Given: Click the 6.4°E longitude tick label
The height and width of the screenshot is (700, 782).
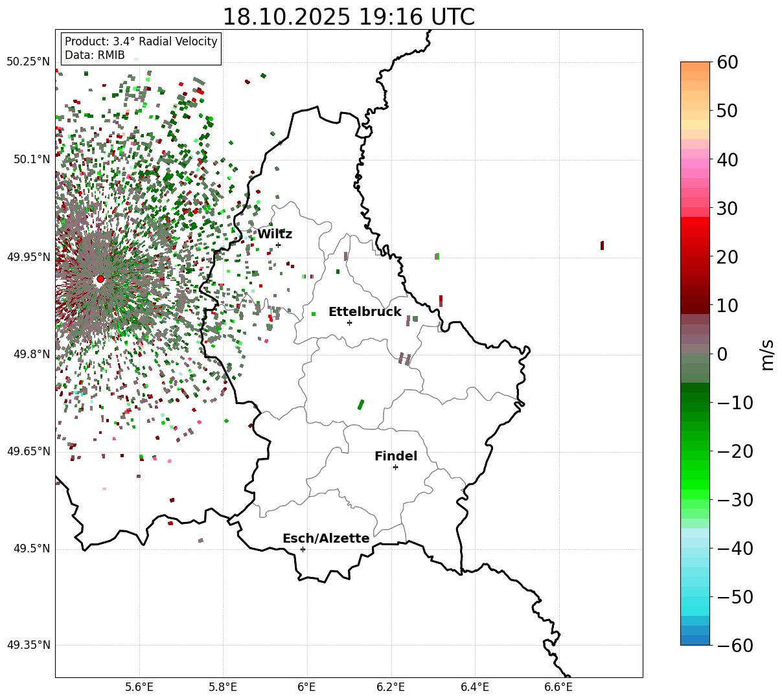Looking at the screenshot, I should tap(474, 687).
